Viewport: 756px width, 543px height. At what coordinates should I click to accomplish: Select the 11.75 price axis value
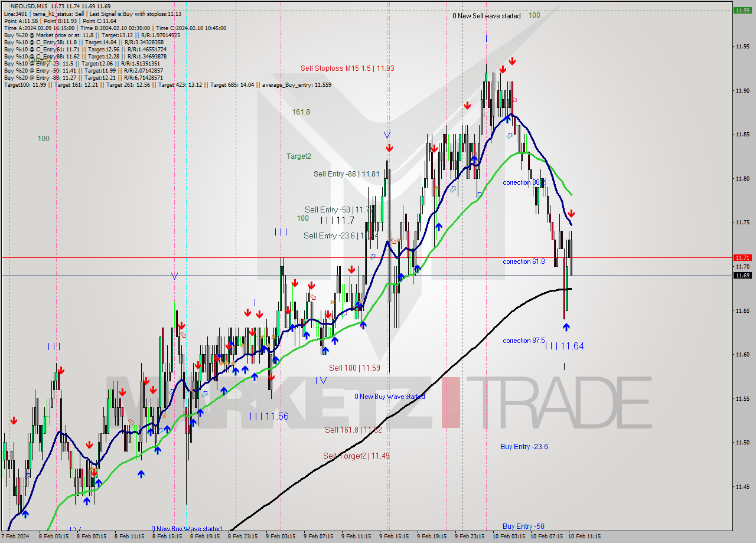(x=742, y=222)
